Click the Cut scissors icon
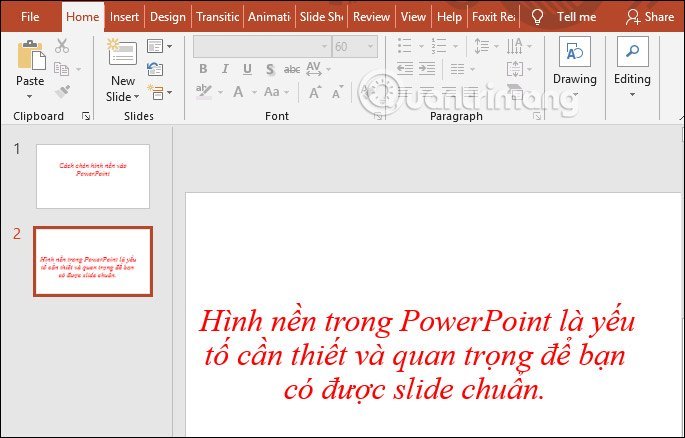 [x=62, y=46]
